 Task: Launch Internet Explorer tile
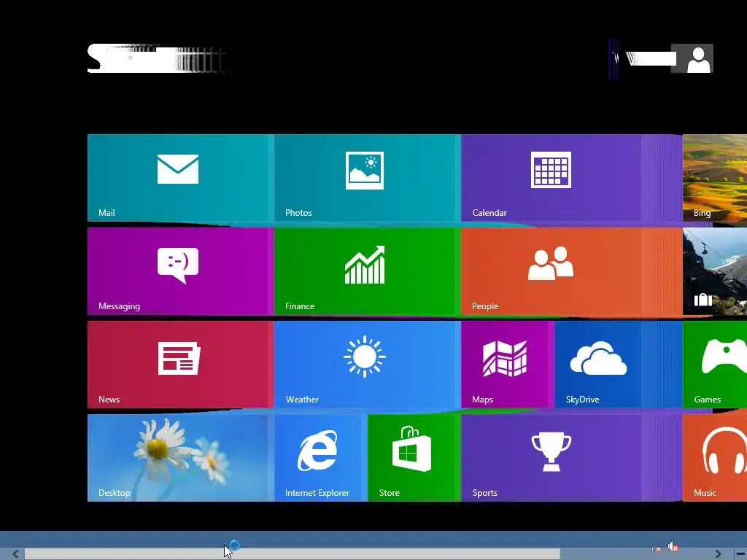click(x=318, y=458)
